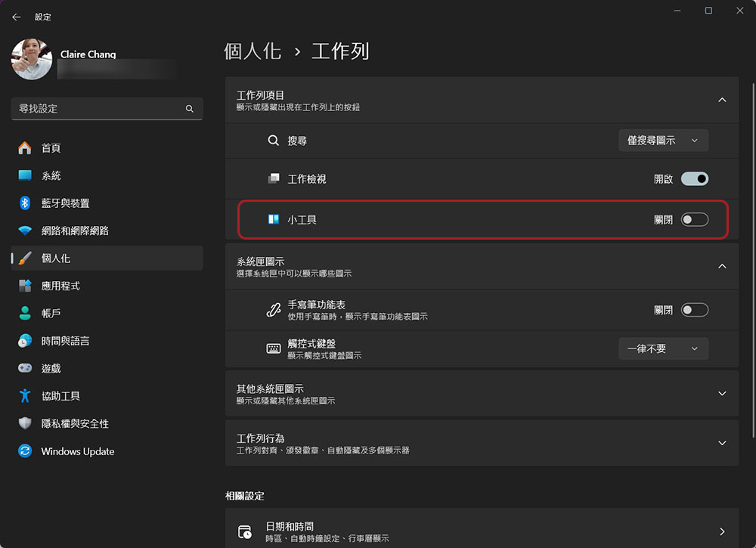Click the clock globe icon for 時間與語言
This screenshot has height=548, width=756.
click(25, 341)
